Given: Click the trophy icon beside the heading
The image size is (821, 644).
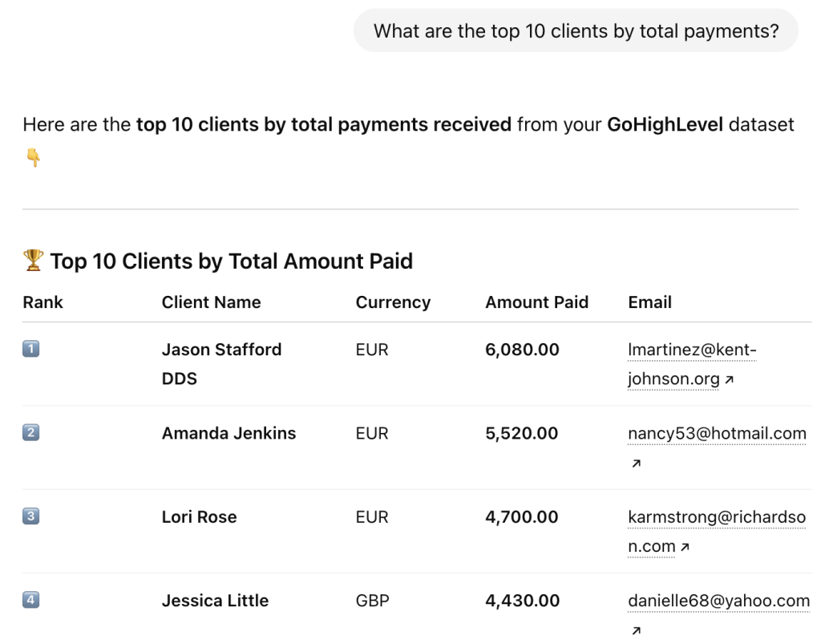Looking at the screenshot, I should [x=33, y=260].
